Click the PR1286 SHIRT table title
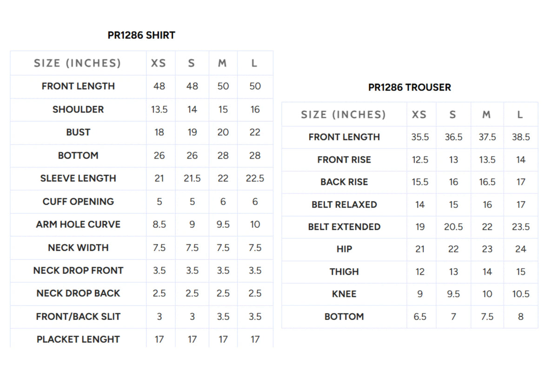Viewport: 558px width, 392px height. (x=141, y=35)
